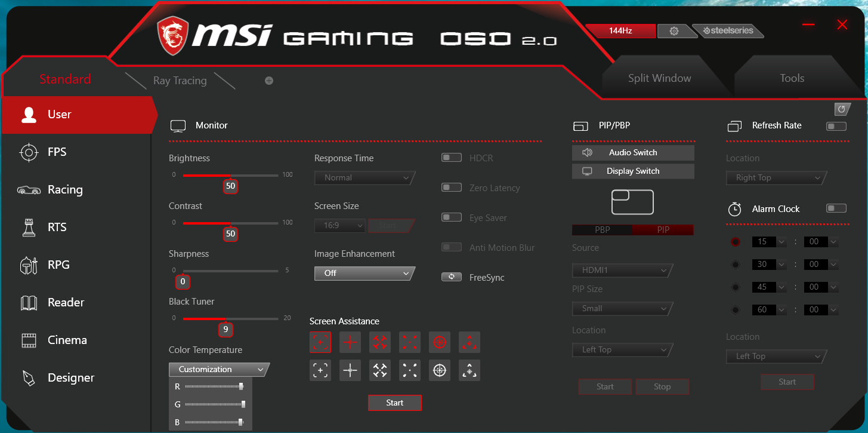Click the Brightness slider track
Screen dimensions: 868x433
(230, 176)
